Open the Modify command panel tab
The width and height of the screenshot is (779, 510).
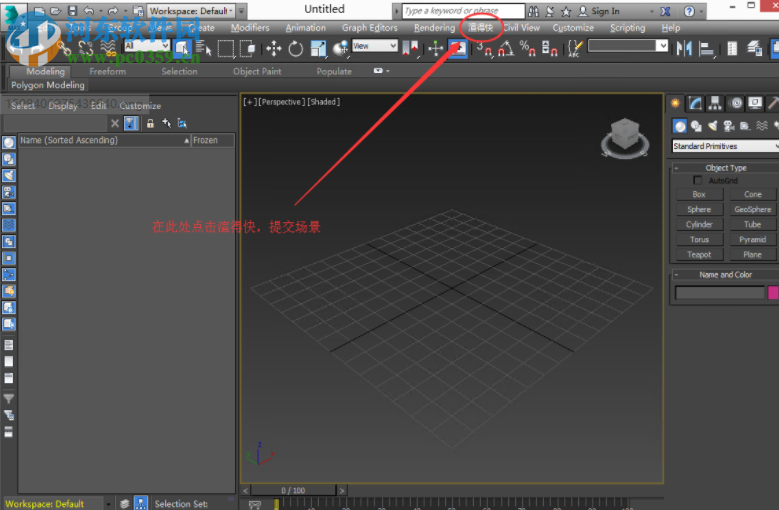point(696,103)
